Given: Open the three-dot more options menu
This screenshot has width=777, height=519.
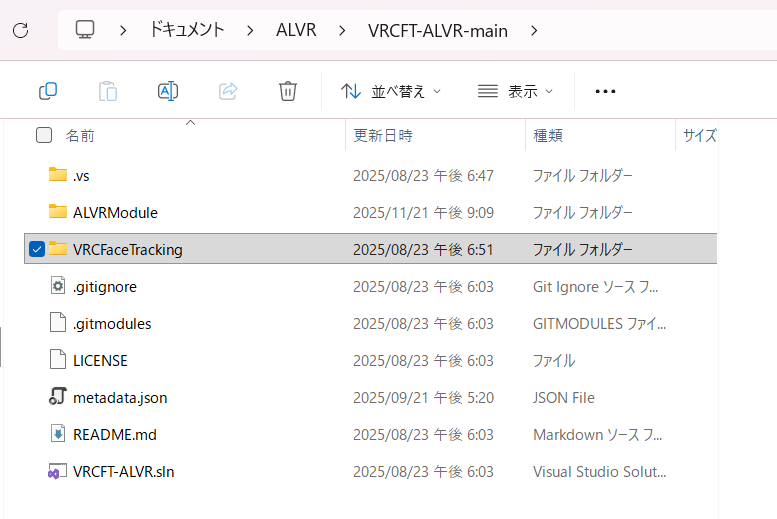Looking at the screenshot, I should (605, 91).
